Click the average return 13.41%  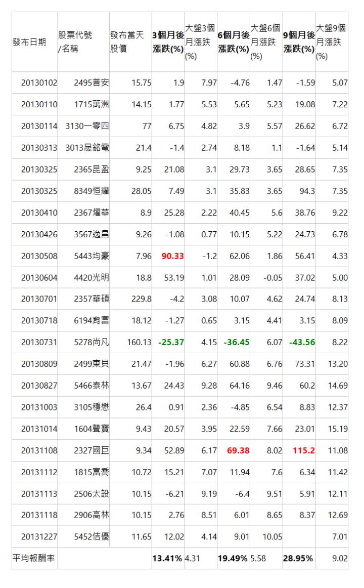point(167,559)
